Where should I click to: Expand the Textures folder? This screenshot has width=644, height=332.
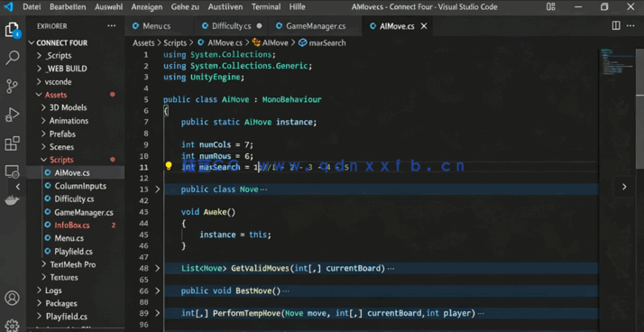75,277
